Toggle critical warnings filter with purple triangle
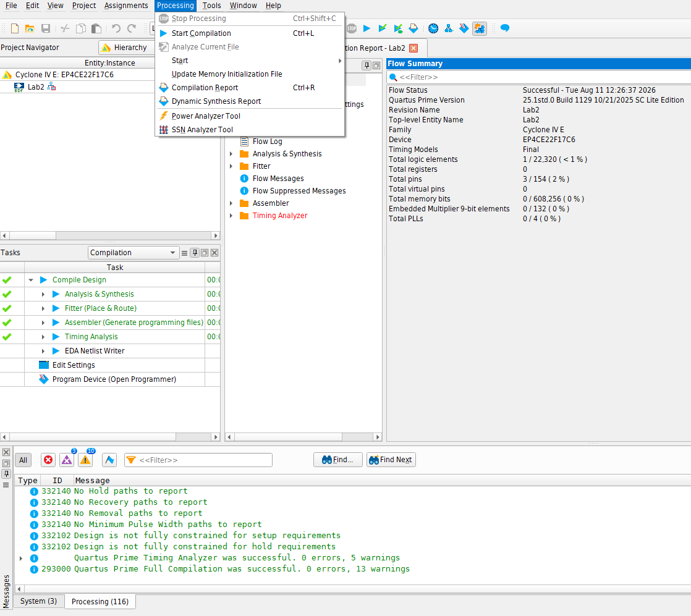This screenshot has width=691, height=616. pyautogui.click(x=67, y=460)
